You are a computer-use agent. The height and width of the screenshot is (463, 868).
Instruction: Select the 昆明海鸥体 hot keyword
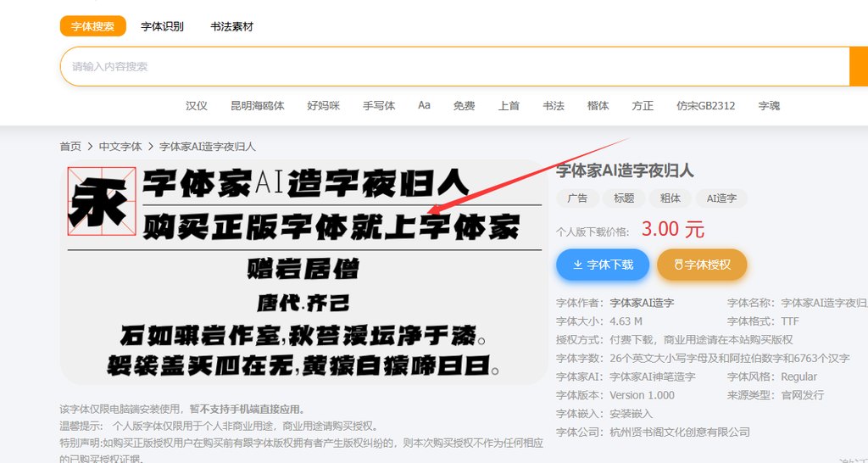pyautogui.click(x=258, y=106)
